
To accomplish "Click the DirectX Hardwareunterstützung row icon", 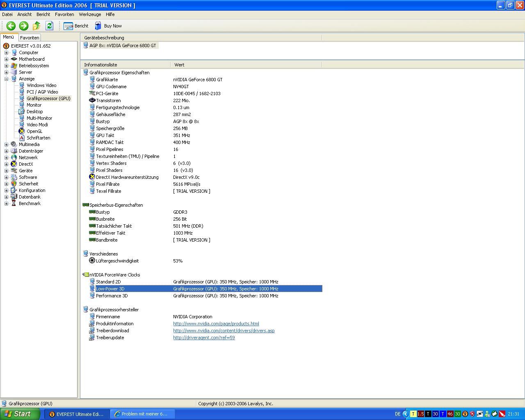I will point(92,177).
